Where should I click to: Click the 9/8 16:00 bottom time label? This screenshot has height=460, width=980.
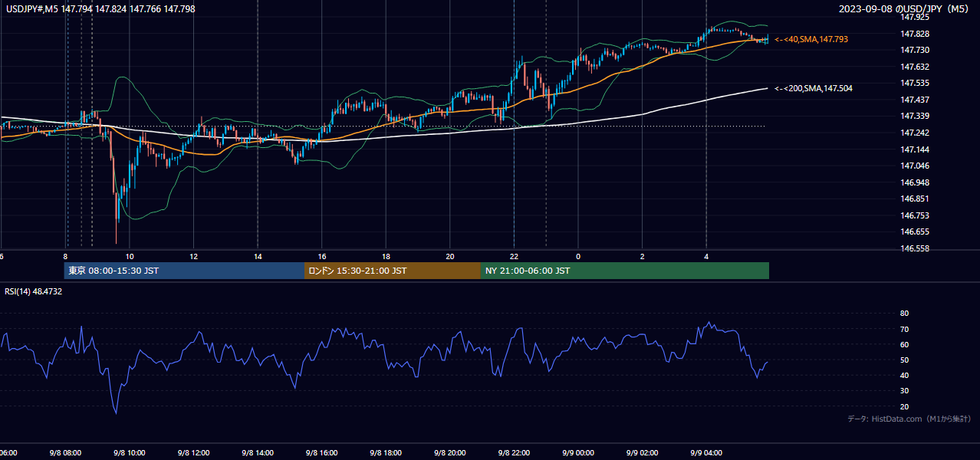tap(322, 453)
